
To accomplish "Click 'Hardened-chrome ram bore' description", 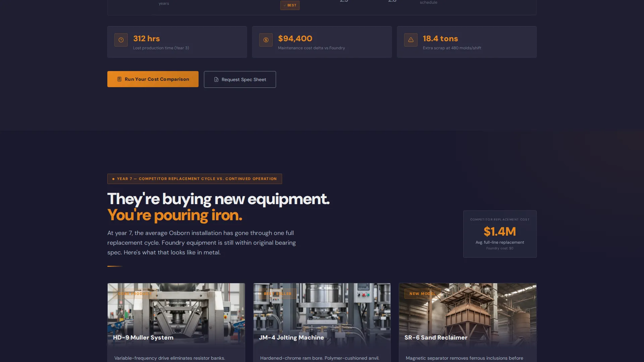I will point(320,358).
